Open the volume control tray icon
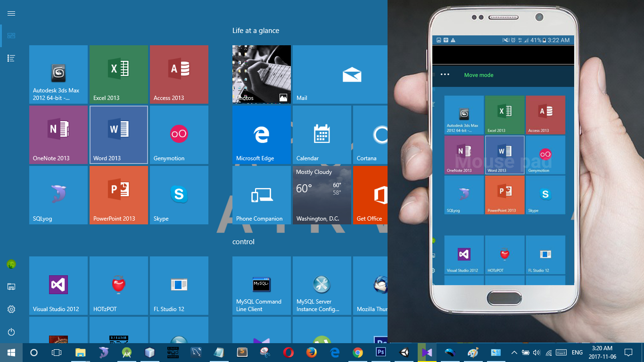Screen dimensions: 644x362 (x=537, y=353)
